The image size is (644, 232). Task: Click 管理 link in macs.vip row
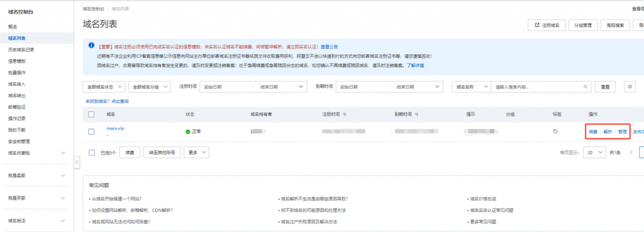point(622,132)
